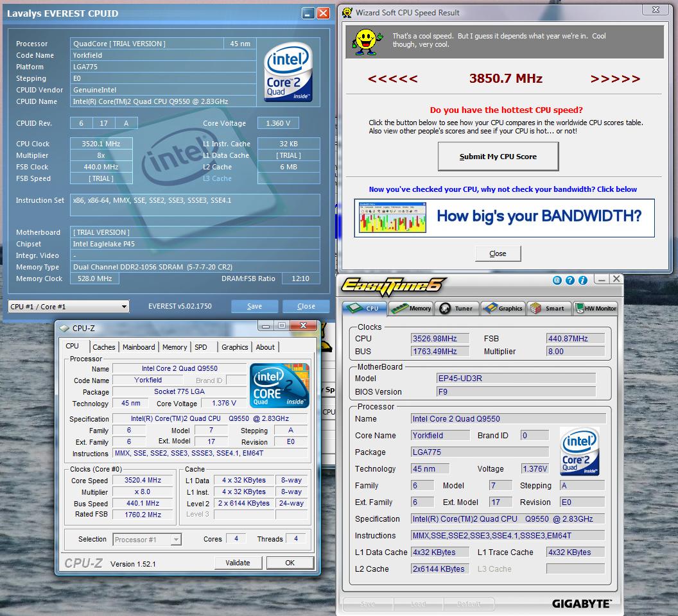
Task: Click the 3520.4 MHz Core Speed in CPU-Z
Action: [x=143, y=480]
